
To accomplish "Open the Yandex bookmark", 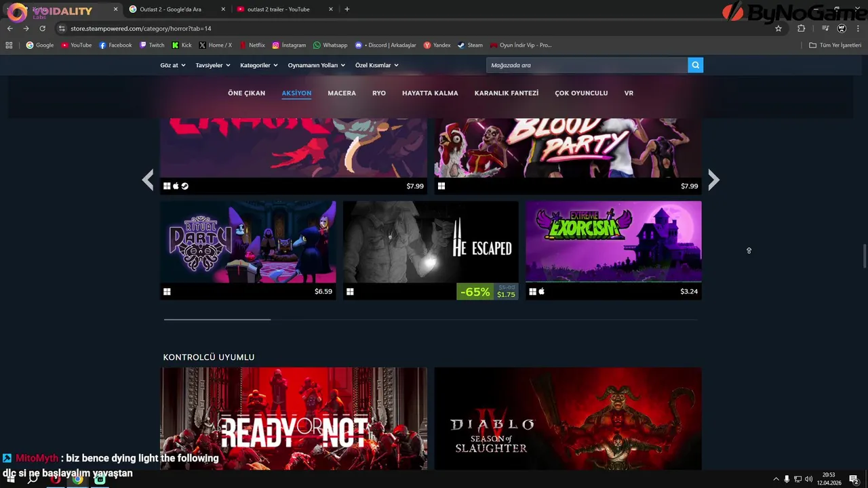I will (437, 45).
